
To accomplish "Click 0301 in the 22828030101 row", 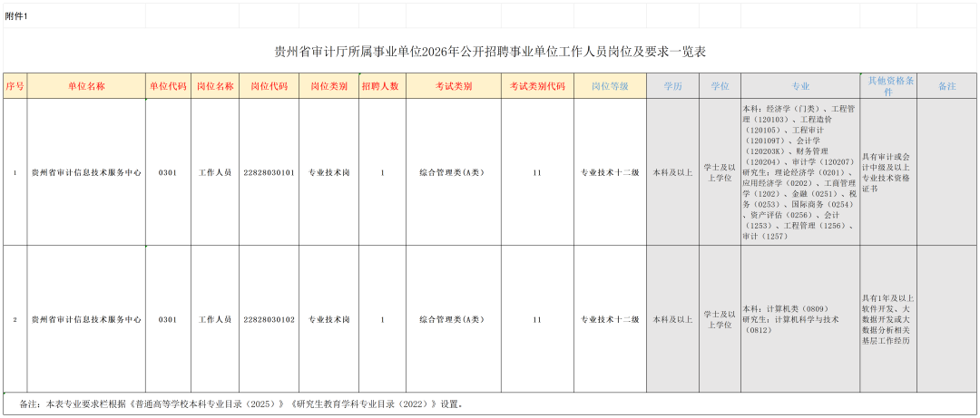I will pyautogui.click(x=168, y=172).
